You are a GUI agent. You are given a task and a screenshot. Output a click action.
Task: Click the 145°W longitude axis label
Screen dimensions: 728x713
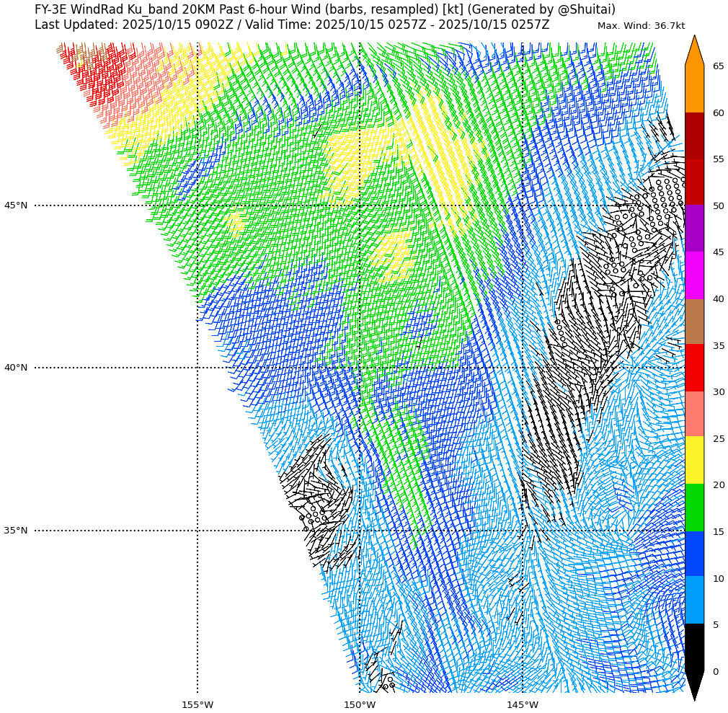523,704
